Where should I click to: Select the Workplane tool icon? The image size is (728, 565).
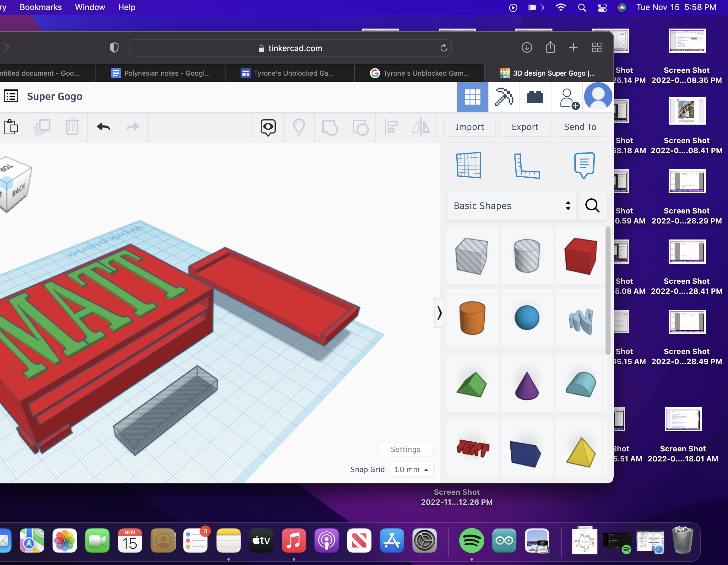coord(469,165)
